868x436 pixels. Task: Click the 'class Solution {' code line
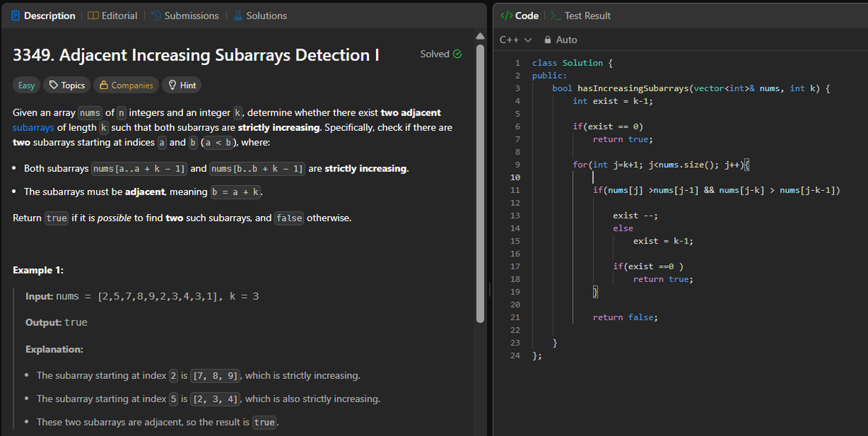(x=573, y=63)
